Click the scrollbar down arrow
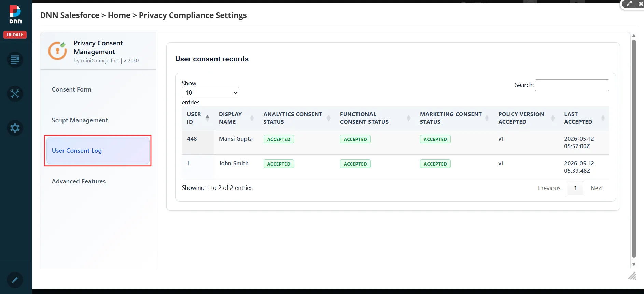The width and height of the screenshot is (644, 294). pyautogui.click(x=634, y=264)
